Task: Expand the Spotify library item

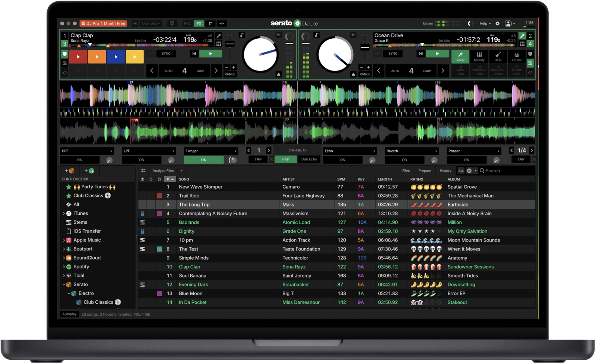Action: tap(64, 267)
